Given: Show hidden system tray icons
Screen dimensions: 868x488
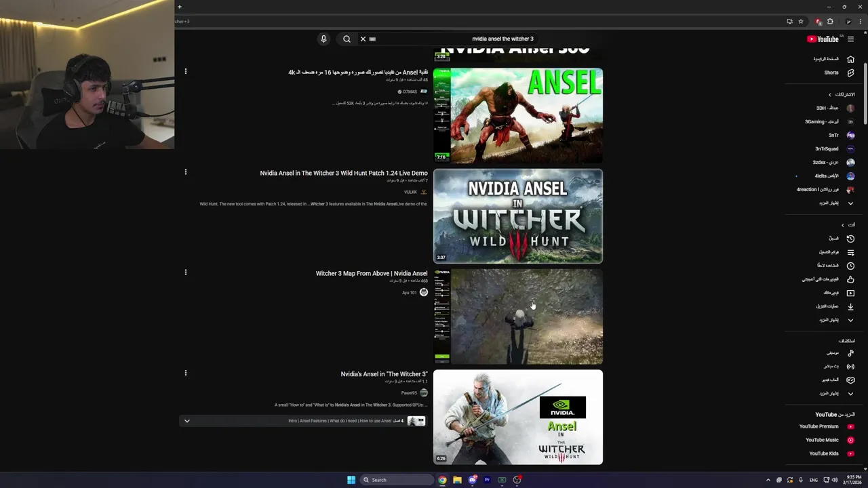Looking at the screenshot, I should click(x=768, y=480).
